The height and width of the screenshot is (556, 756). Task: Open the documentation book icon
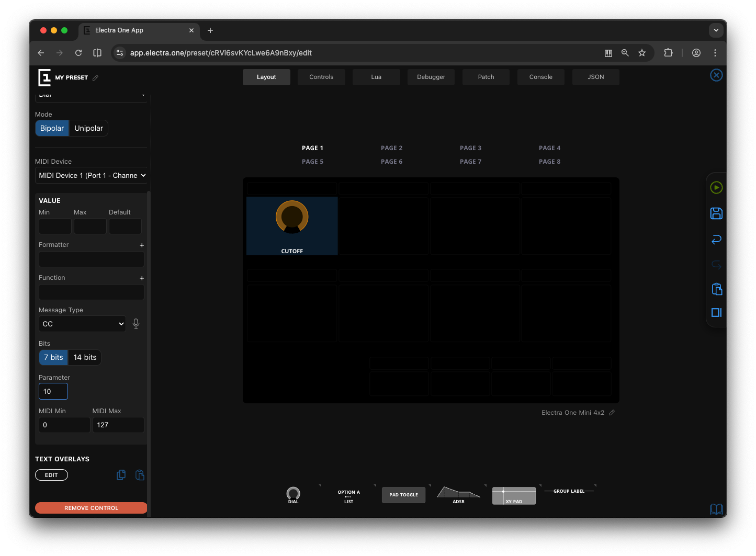click(716, 509)
